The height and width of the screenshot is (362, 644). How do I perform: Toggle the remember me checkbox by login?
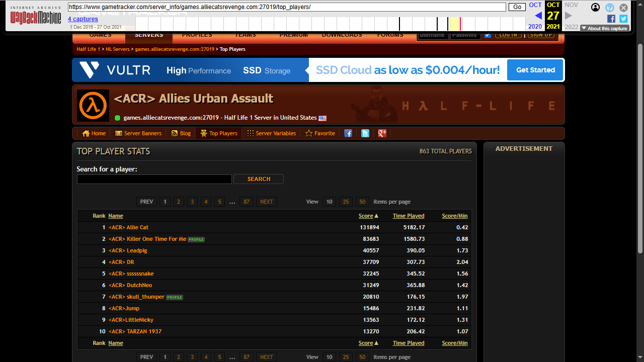[488, 35]
